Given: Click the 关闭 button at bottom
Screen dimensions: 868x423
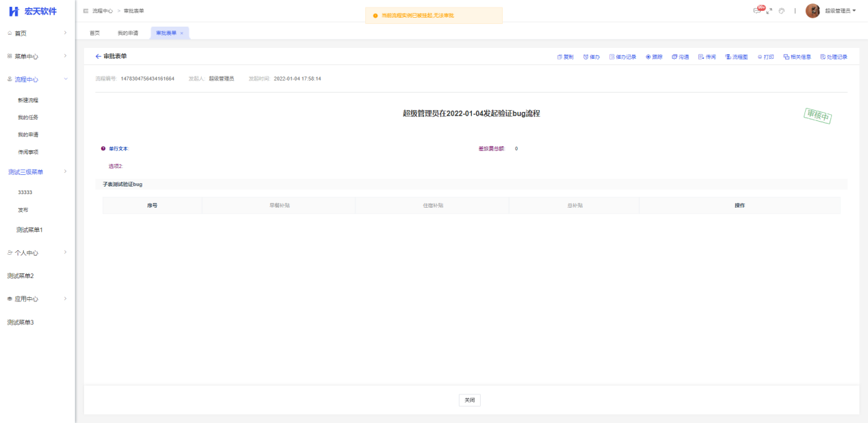Looking at the screenshot, I should click(x=469, y=400).
